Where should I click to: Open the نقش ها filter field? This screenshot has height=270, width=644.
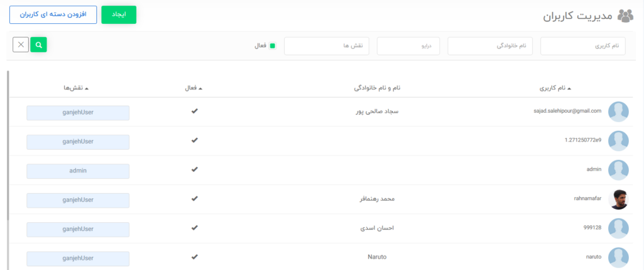click(x=326, y=45)
